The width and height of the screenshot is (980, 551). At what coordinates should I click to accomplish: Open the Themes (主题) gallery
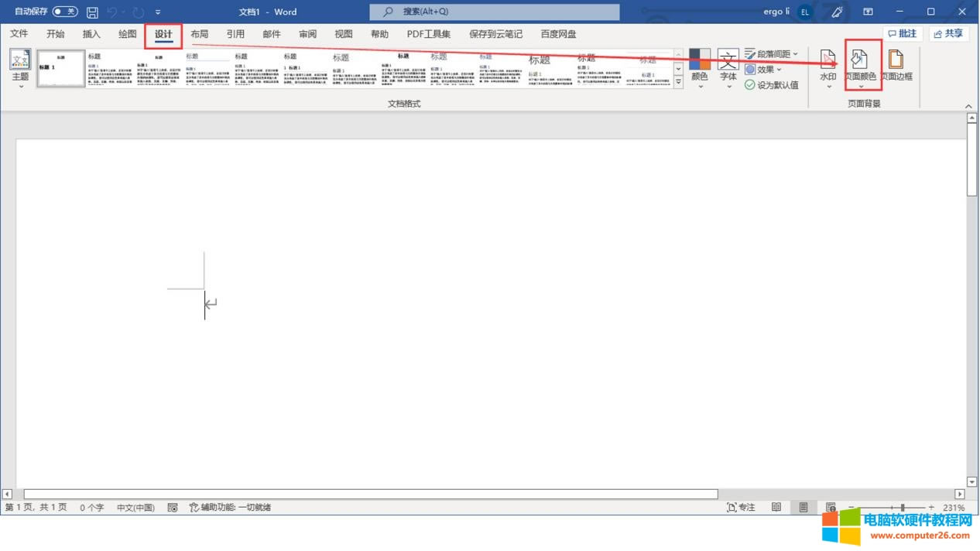tap(20, 68)
